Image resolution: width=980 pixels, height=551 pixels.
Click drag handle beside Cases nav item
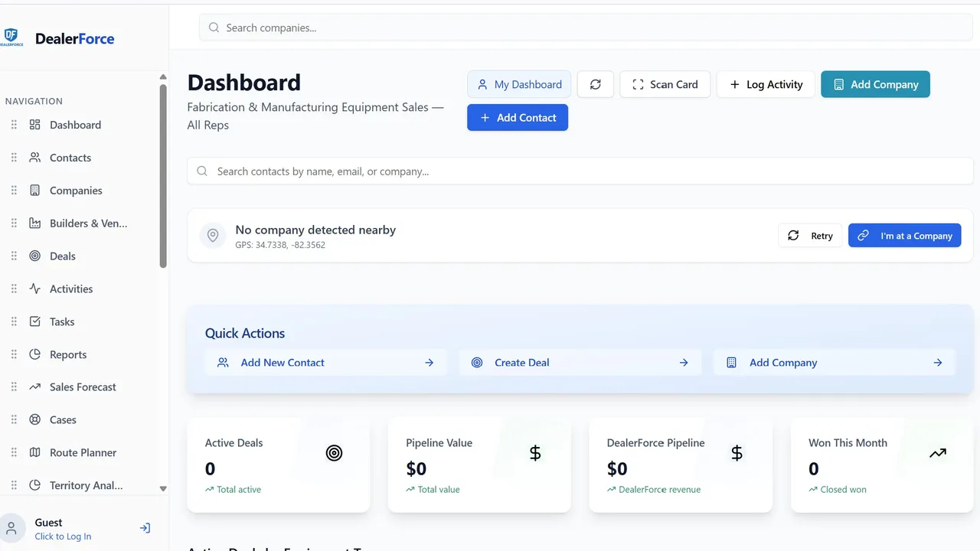14,420
